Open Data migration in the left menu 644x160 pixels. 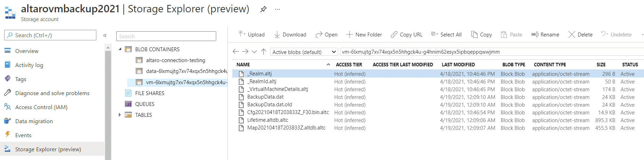tap(34, 121)
